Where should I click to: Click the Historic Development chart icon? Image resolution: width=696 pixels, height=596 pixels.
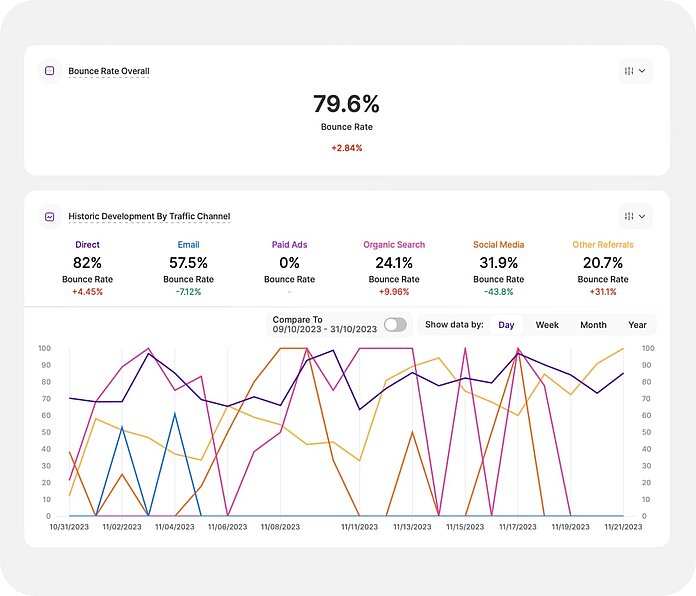[49, 216]
